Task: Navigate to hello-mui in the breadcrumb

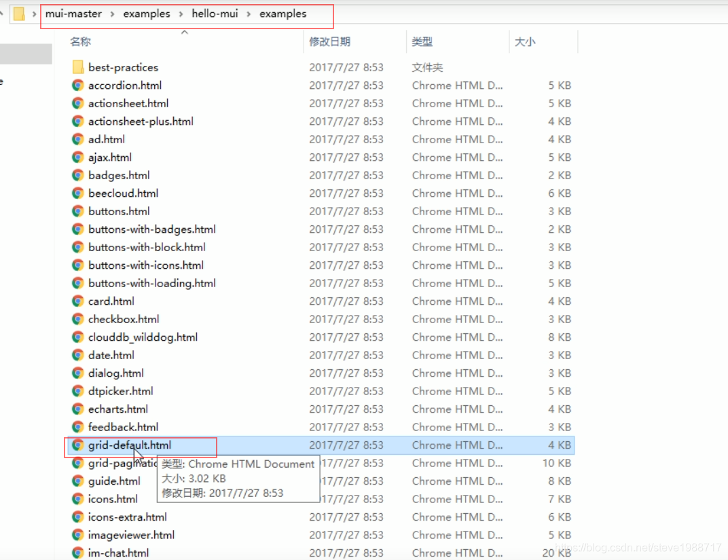Action: 215,14
